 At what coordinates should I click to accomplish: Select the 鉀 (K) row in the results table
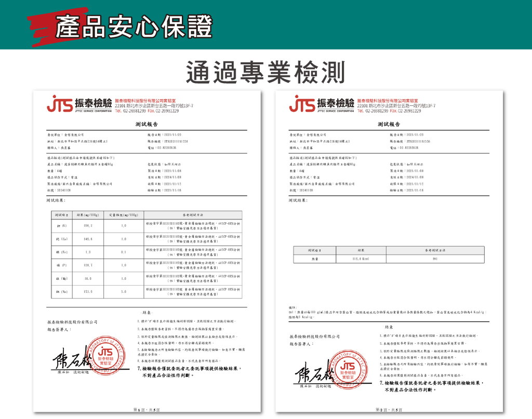point(145,227)
